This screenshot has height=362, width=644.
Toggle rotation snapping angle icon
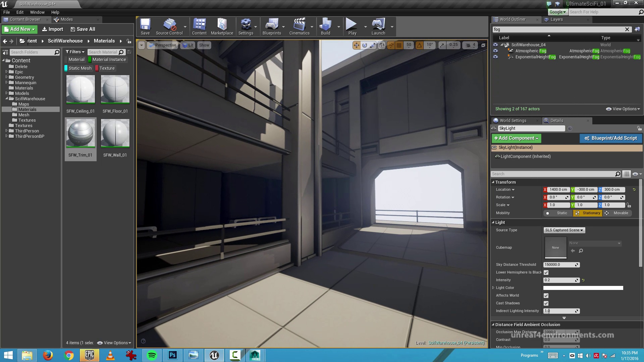(x=419, y=45)
